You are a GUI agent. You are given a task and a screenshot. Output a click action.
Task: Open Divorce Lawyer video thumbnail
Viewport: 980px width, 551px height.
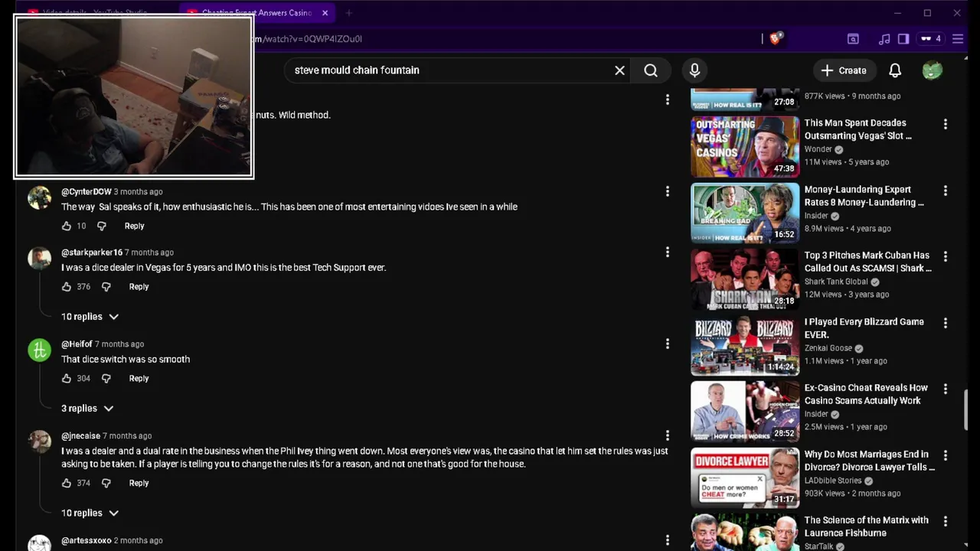[745, 478]
